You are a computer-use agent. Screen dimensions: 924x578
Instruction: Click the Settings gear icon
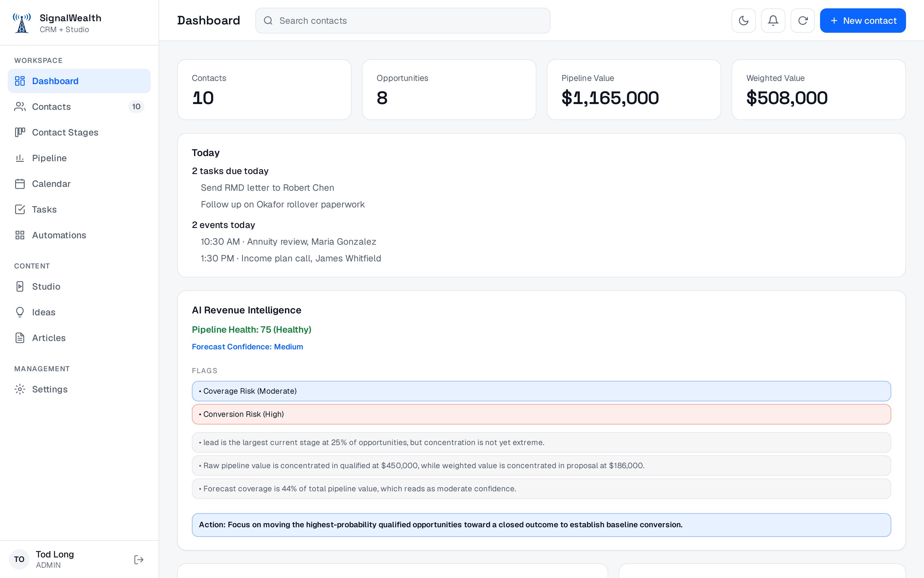tap(20, 389)
